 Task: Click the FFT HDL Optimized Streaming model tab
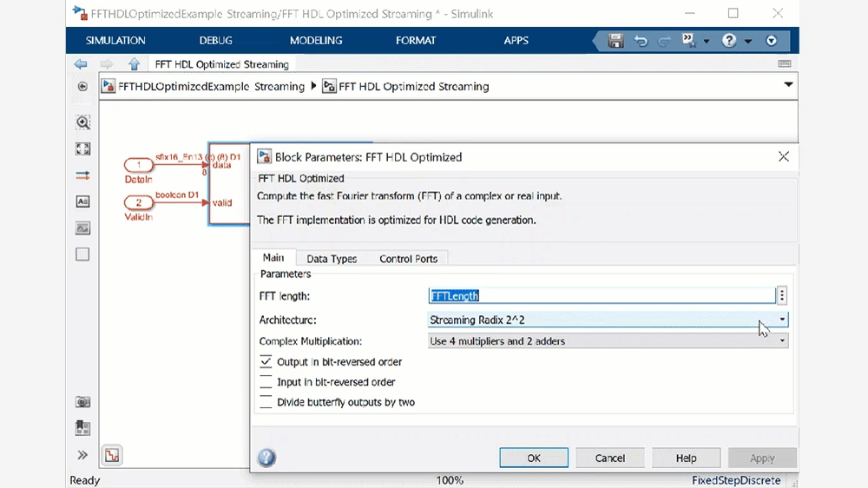(221, 64)
